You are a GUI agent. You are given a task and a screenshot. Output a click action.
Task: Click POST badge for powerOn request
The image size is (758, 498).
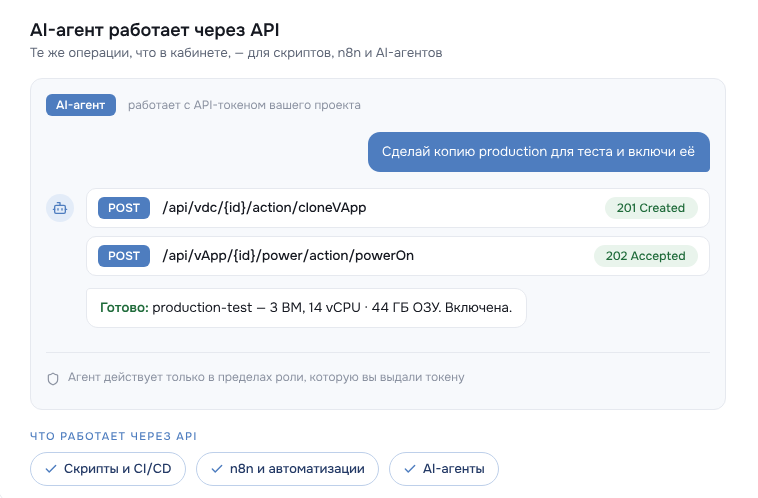click(x=124, y=256)
